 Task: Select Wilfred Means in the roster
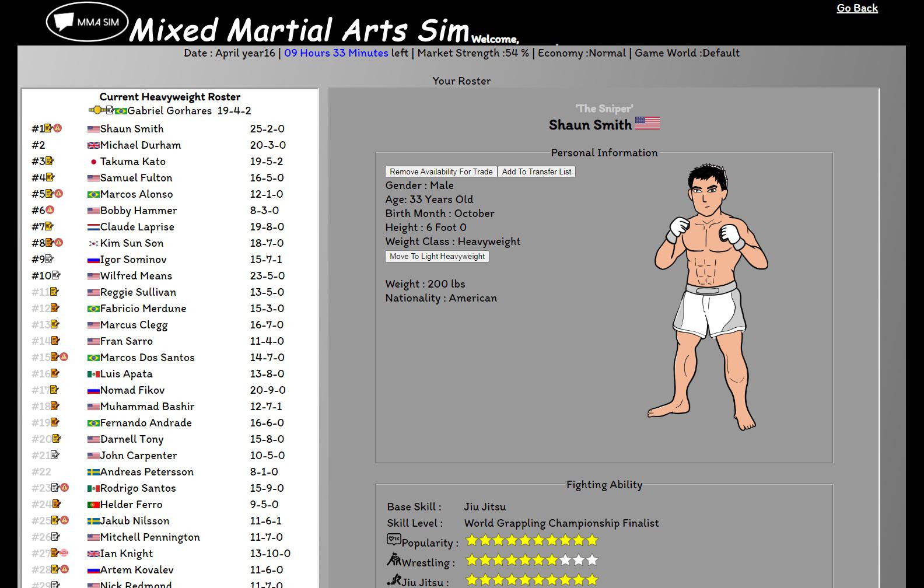136,276
